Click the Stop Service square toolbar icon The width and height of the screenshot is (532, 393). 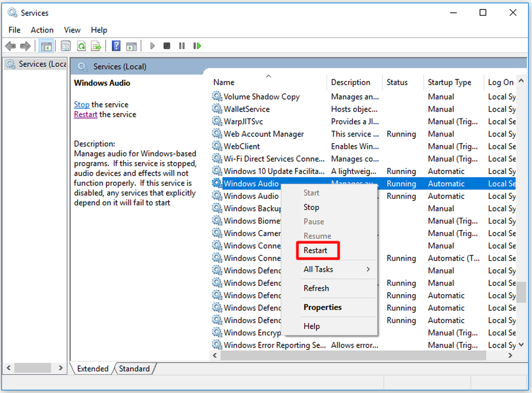pyautogui.click(x=167, y=46)
